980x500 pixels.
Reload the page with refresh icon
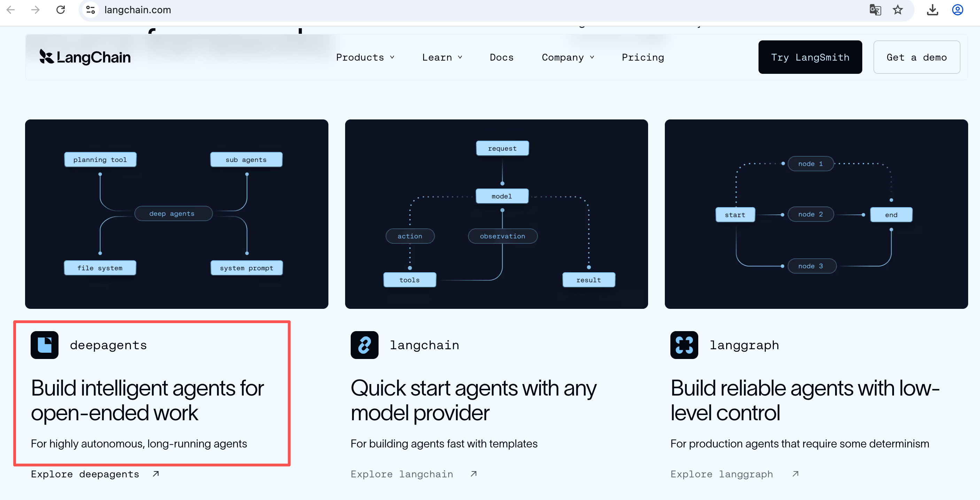pos(61,10)
